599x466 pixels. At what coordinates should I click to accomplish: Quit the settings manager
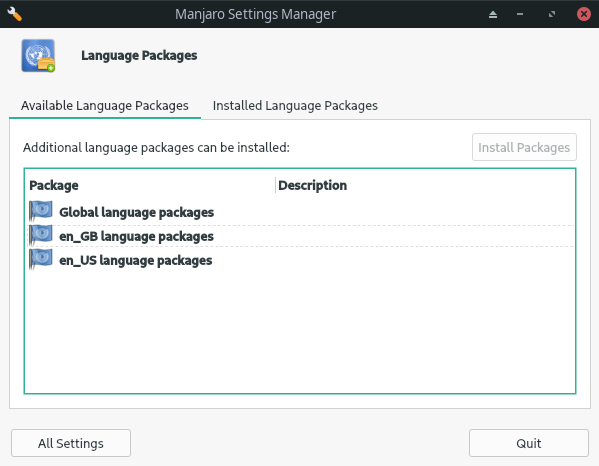(x=529, y=443)
